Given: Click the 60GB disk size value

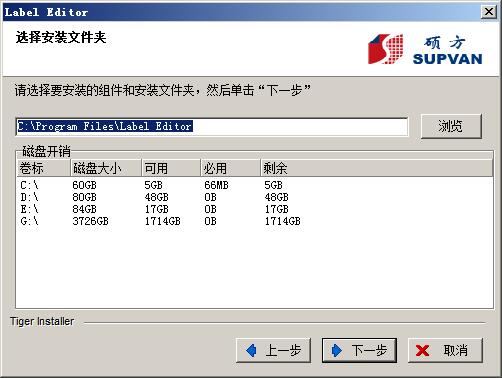Looking at the screenshot, I should point(84,185).
